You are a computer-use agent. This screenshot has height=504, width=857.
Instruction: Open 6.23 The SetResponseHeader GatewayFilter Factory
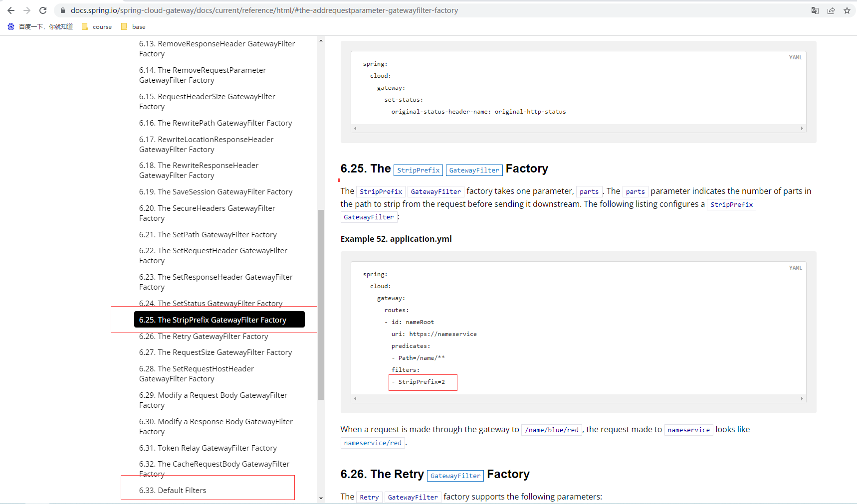[215, 282]
